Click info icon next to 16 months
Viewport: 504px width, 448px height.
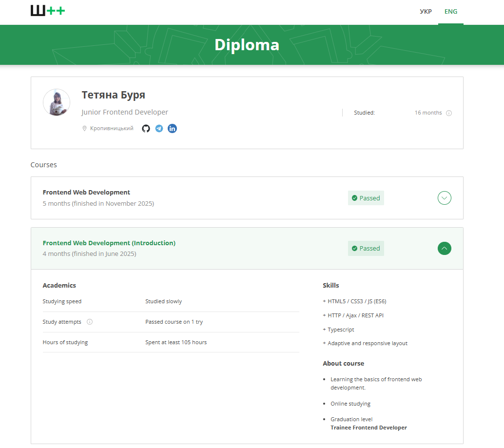pyautogui.click(x=449, y=113)
